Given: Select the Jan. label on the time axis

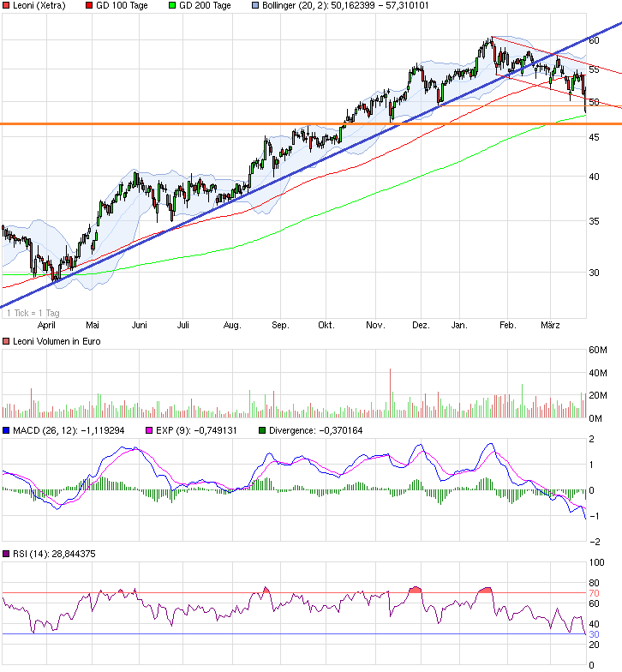Looking at the screenshot, I should (x=461, y=326).
